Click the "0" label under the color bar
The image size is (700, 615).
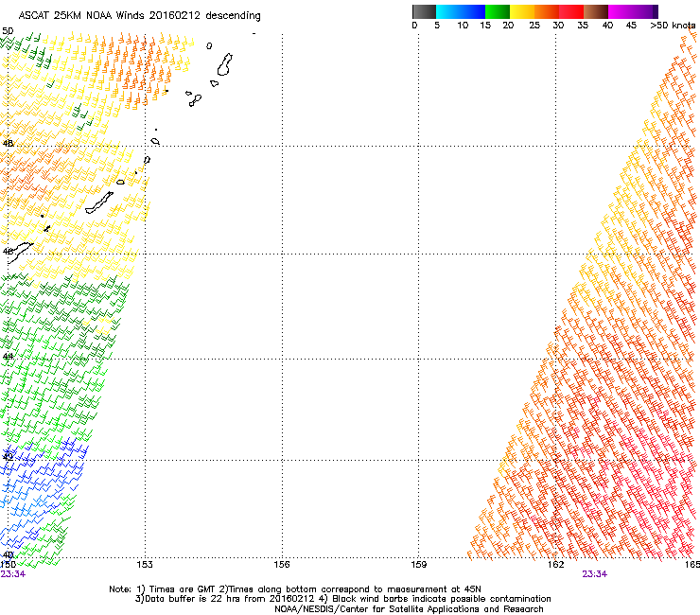pos(414,26)
